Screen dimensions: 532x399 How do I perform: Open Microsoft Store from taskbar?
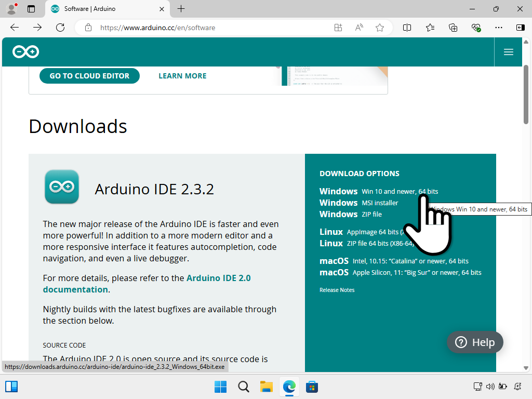pos(312,387)
